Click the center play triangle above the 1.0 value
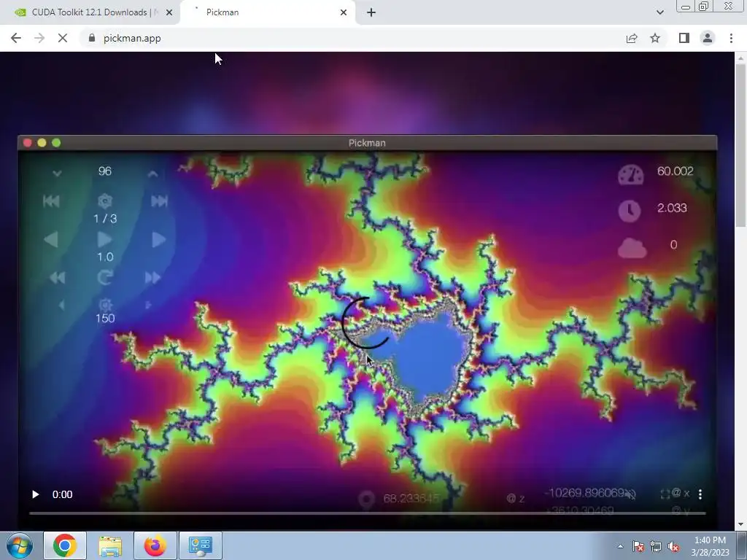Image resolution: width=747 pixels, height=560 pixels. (x=105, y=239)
